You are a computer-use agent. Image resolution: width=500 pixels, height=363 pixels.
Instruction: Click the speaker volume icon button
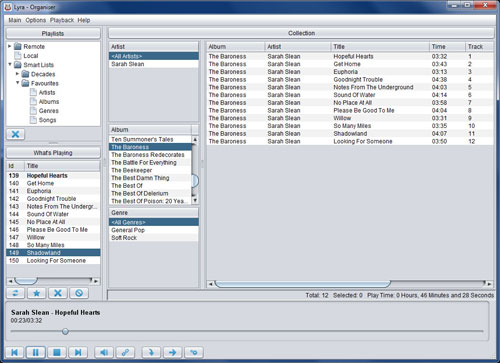(x=104, y=352)
